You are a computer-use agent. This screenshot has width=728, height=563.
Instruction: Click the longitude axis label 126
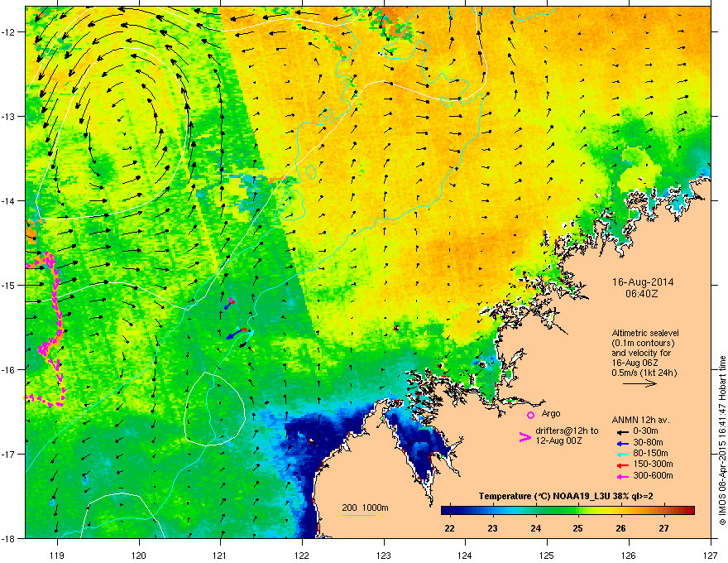pyautogui.click(x=628, y=555)
